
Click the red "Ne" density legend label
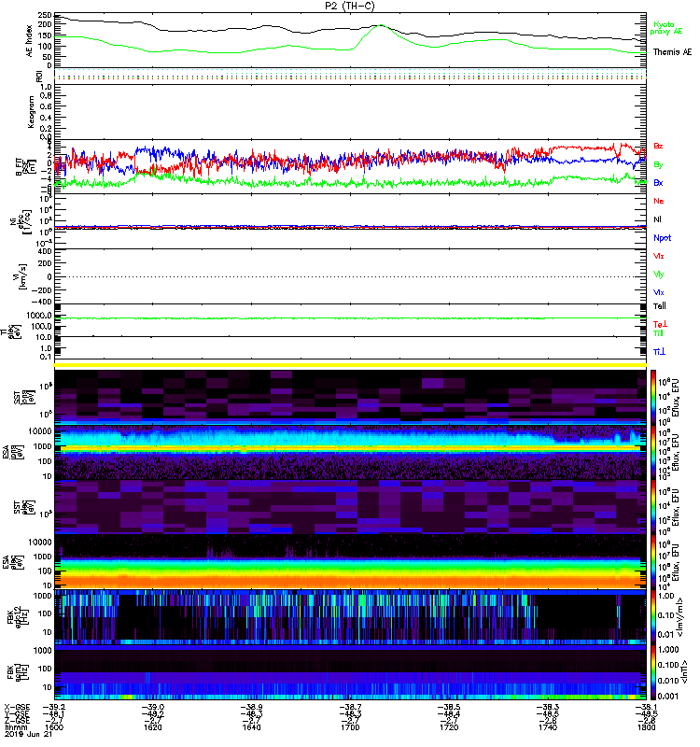tap(659, 201)
